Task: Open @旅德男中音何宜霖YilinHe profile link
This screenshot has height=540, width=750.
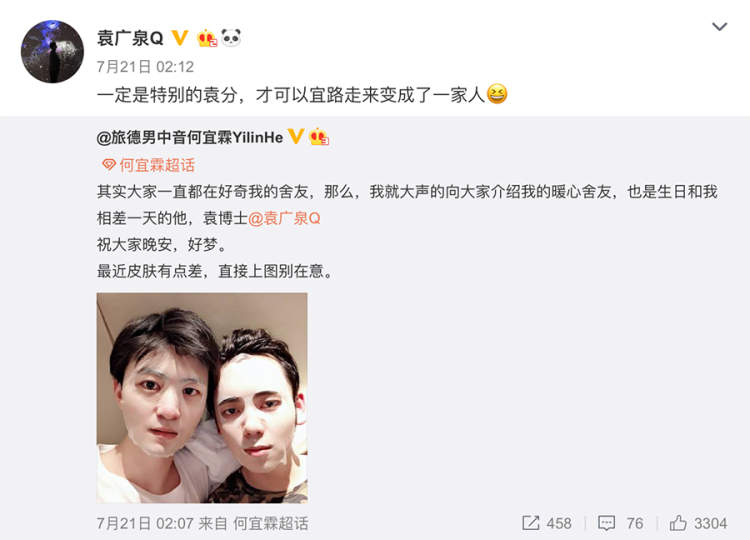Action: [190, 137]
